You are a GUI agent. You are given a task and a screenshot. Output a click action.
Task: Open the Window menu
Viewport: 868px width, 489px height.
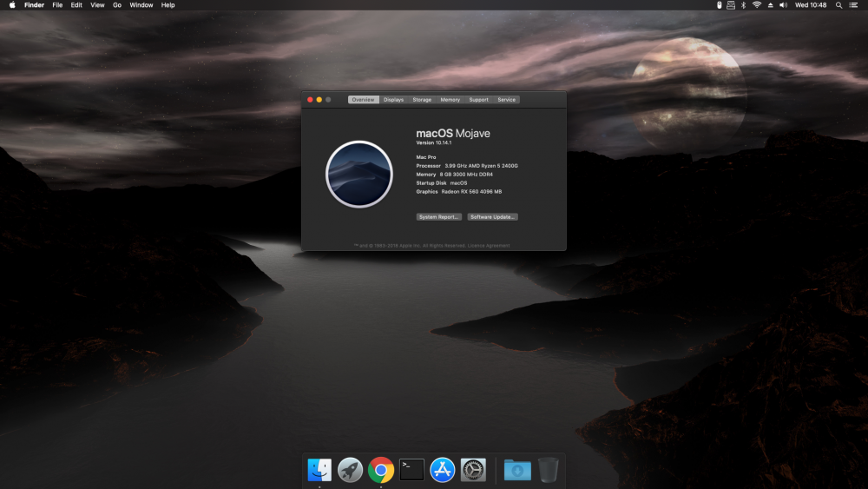coord(141,5)
